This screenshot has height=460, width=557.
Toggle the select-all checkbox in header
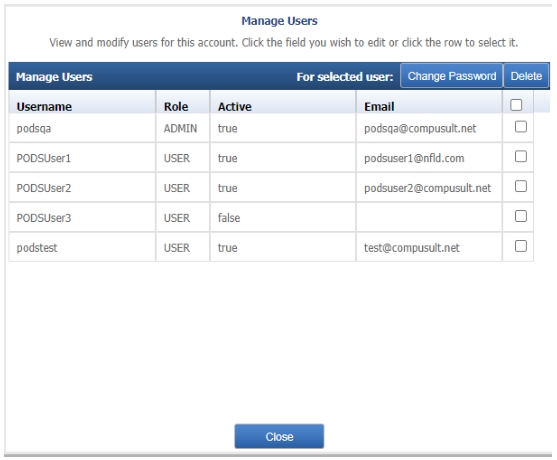pyautogui.click(x=516, y=105)
